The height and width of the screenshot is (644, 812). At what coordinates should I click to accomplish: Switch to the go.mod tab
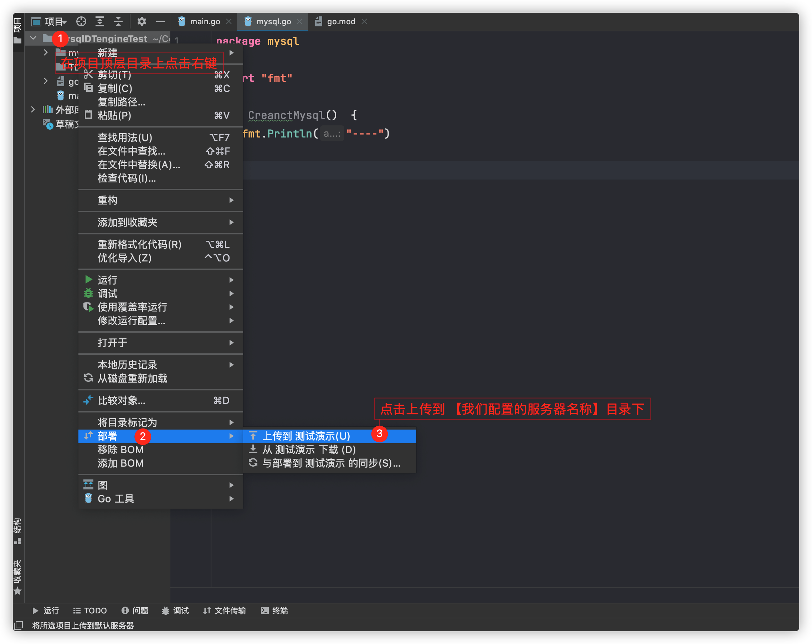(340, 21)
